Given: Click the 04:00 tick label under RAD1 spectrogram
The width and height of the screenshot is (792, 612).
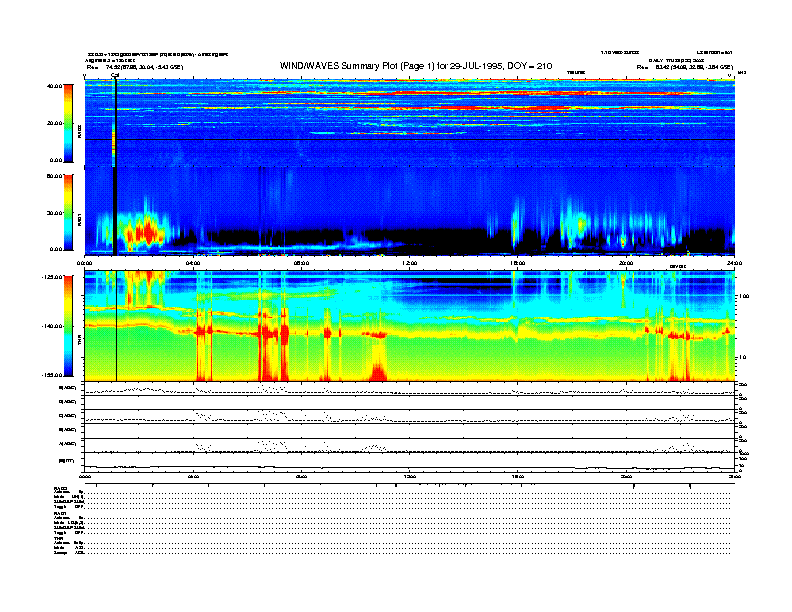Looking at the screenshot, I should point(193,263).
